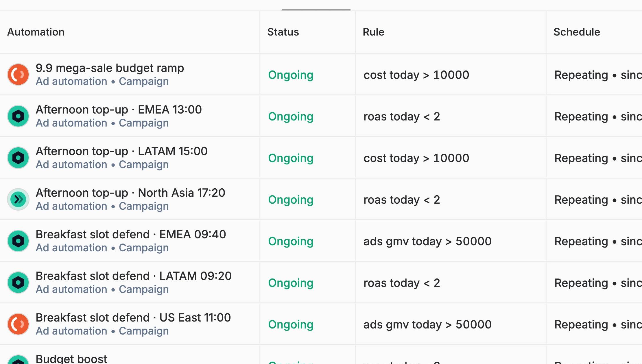642x364 pixels.
Task: Click Ongoing status of North Asia 17:20 row
Action: pyautogui.click(x=291, y=200)
